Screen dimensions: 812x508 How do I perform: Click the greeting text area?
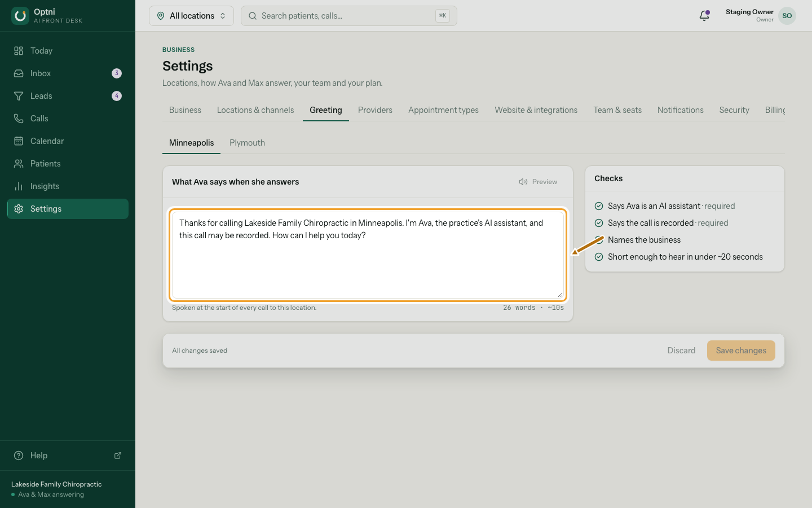pos(368,255)
